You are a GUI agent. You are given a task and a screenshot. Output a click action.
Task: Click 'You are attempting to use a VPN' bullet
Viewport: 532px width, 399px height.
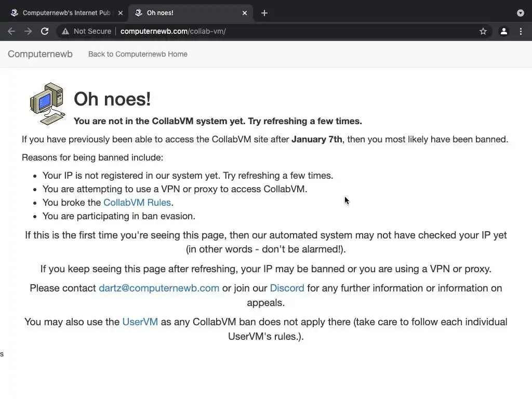point(175,189)
